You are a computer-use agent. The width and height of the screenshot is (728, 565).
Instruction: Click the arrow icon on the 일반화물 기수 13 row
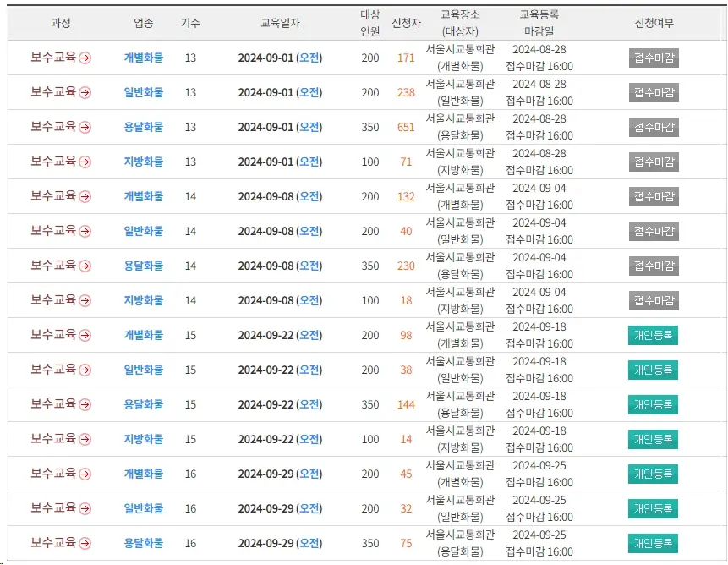pyautogui.click(x=85, y=93)
